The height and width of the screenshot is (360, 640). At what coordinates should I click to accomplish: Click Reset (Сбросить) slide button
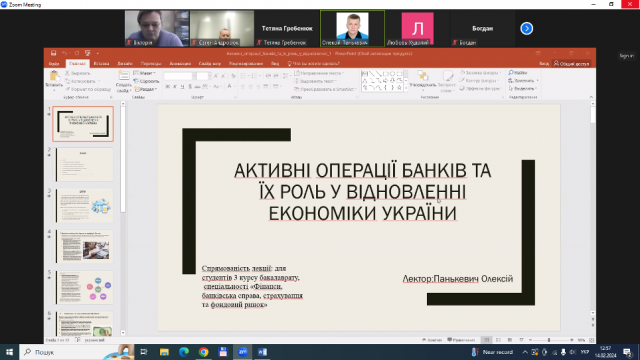coord(146,81)
